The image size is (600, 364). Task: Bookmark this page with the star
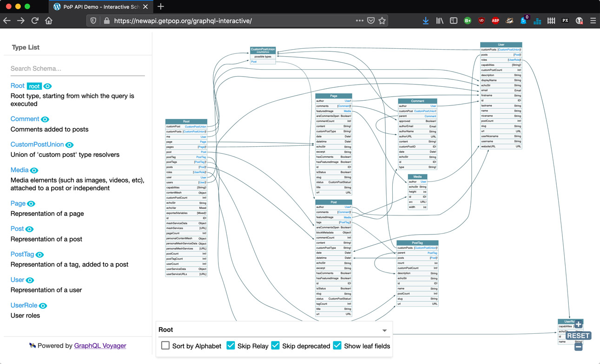coord(382,21)
